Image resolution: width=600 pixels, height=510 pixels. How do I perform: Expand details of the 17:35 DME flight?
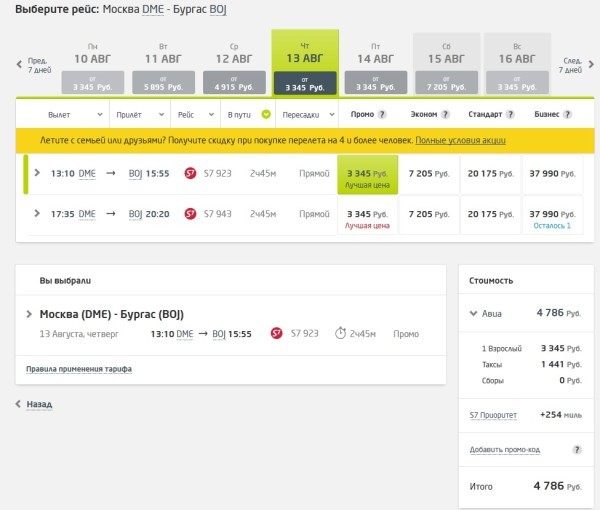pos(37,213)
